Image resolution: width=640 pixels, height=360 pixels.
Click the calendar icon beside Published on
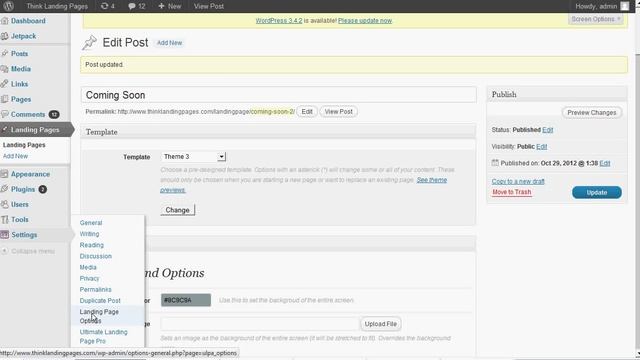495,162
